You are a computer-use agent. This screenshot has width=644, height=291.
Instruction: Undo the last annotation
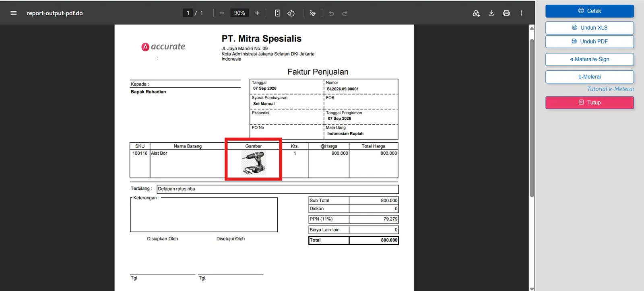click(x=331, y=13)
